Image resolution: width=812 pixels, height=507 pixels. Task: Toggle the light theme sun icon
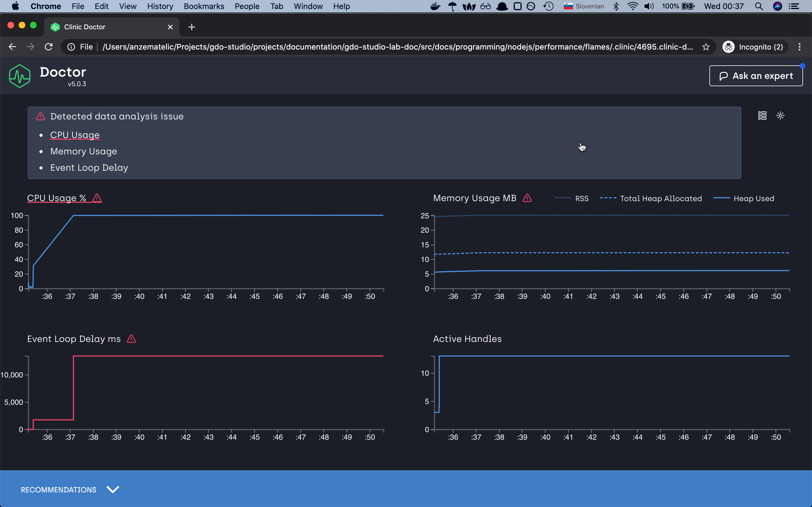[780, 116]
